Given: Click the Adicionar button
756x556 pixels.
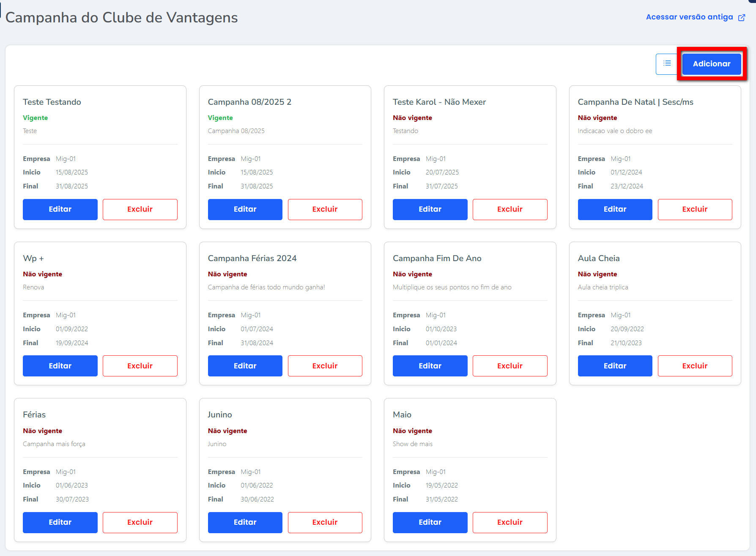Looking at the screenshot, I should [x=711, y=64].
